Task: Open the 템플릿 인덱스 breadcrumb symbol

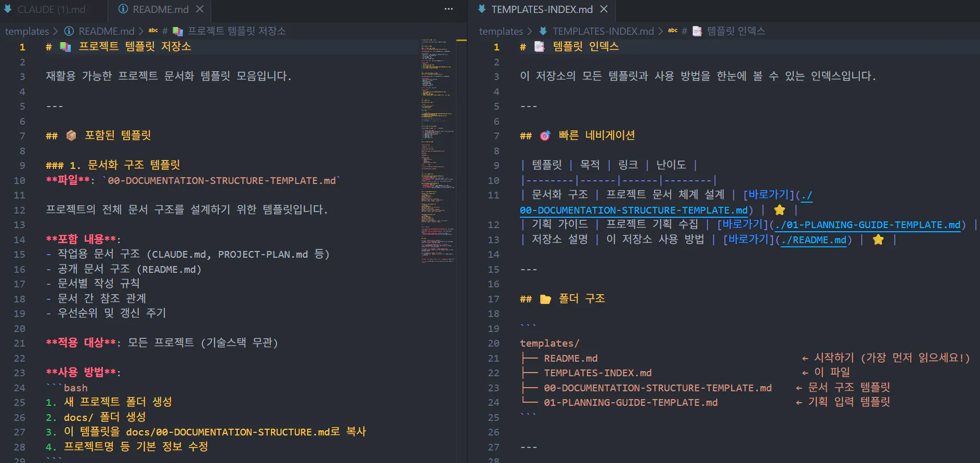Action: (736, 31)
